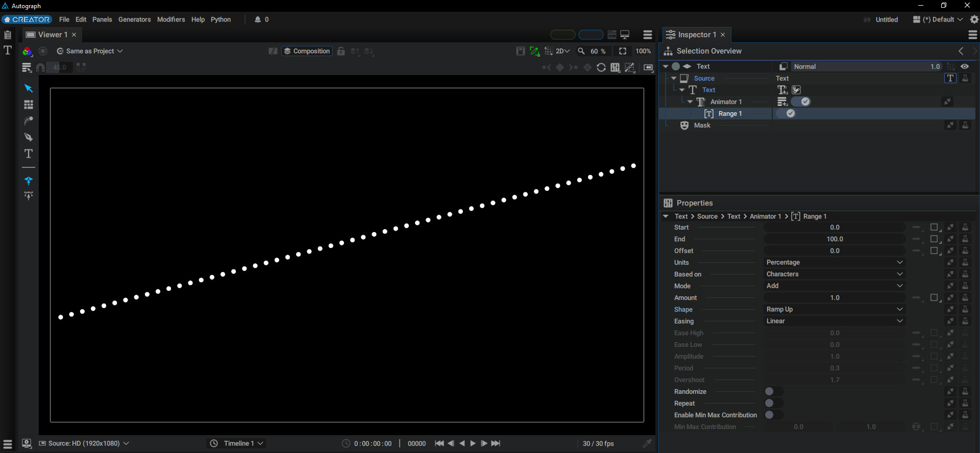Viewport: 980px width, 453px height.
Task: Click the 2D view mode button
Action: [562, 51]
